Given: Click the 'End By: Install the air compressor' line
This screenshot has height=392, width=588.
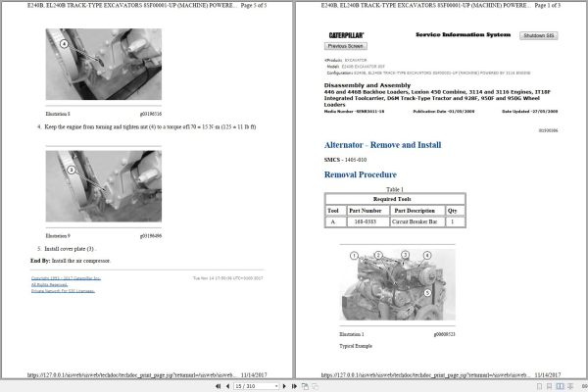Looking at the screenshot, I should (71, 261).
